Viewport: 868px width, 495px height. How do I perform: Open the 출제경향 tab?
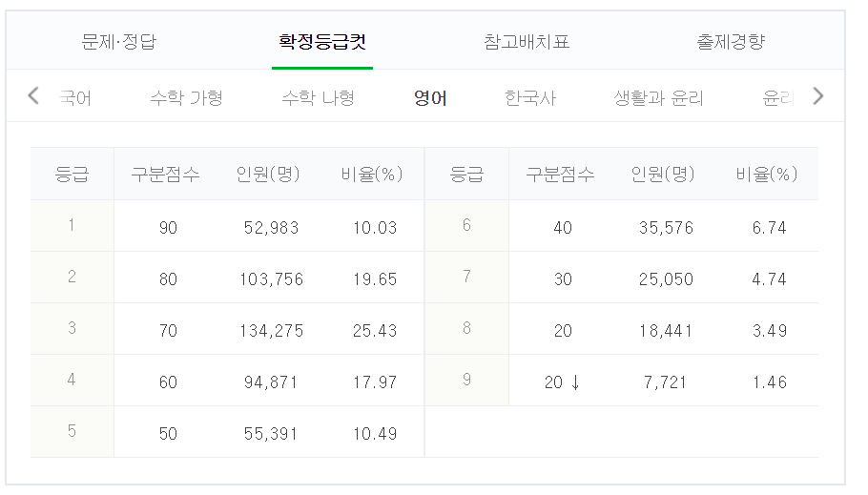[731, 42]
